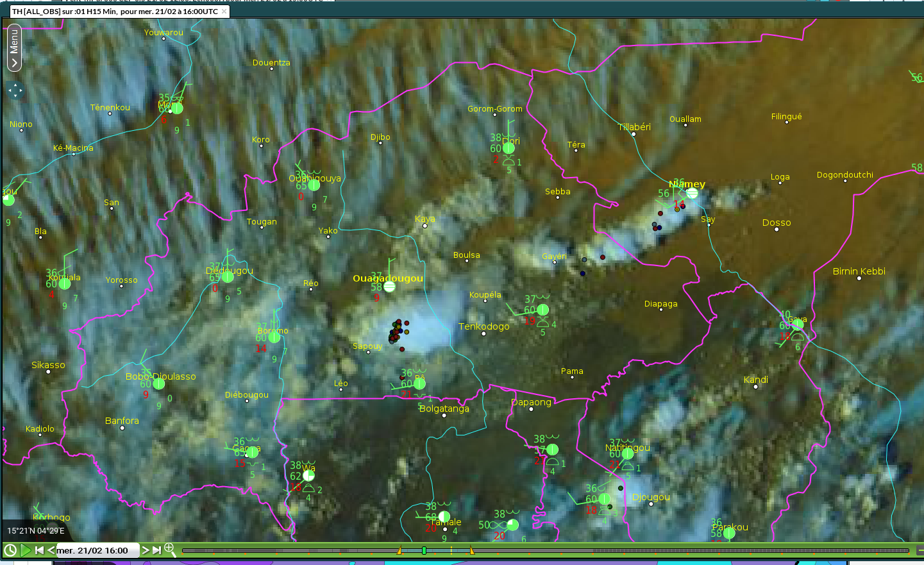The width and height of the screenshot is (924, 565).
Task: Click the magnifier zoom icon on the timeline
Action: pyautogui.click(x=170, y=549)
